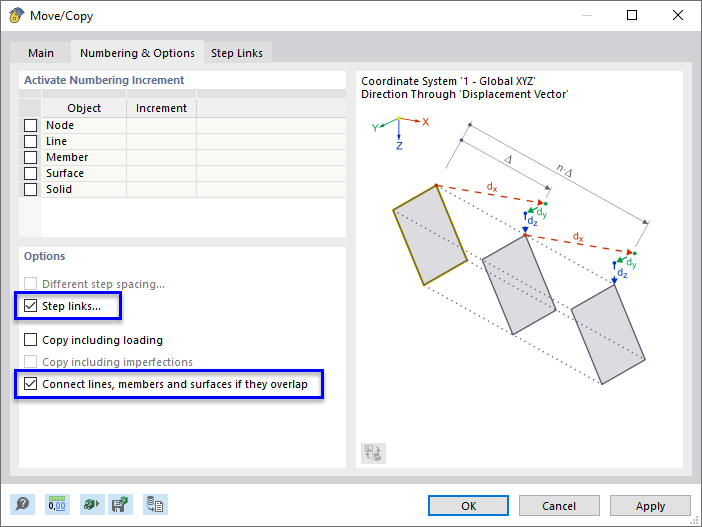Viewport: 702px width, 527px height.
Task: Click the units and decimal places icon
Action: [57, 505]
